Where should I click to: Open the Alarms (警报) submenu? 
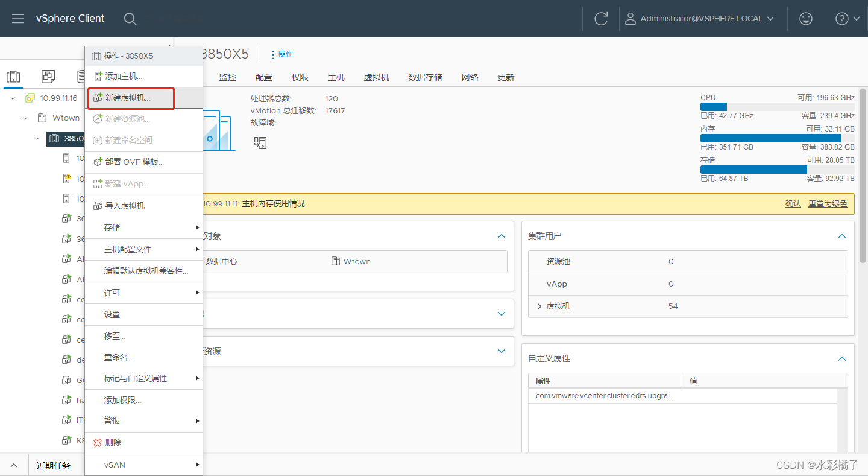pos(143,420)
